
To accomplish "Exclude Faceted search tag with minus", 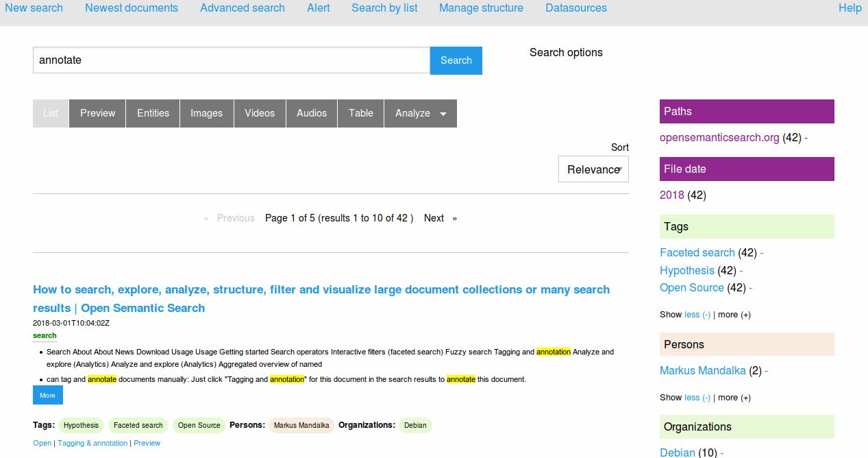I will point(762,253).
